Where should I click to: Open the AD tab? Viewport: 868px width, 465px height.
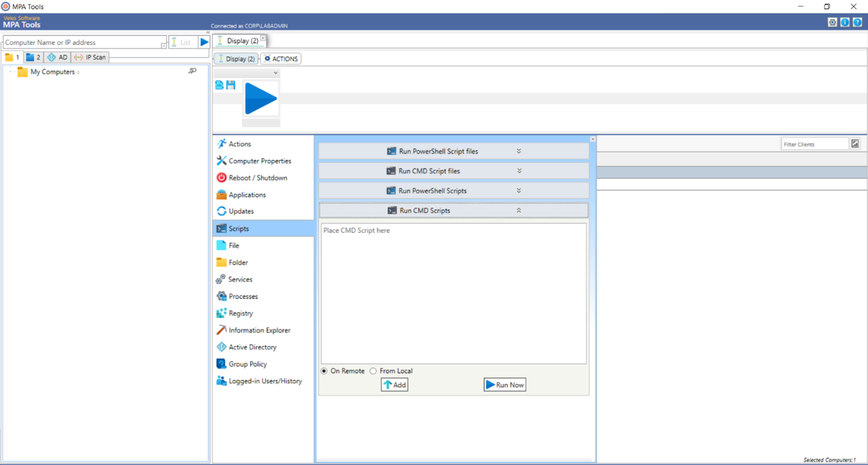(57, 57)
